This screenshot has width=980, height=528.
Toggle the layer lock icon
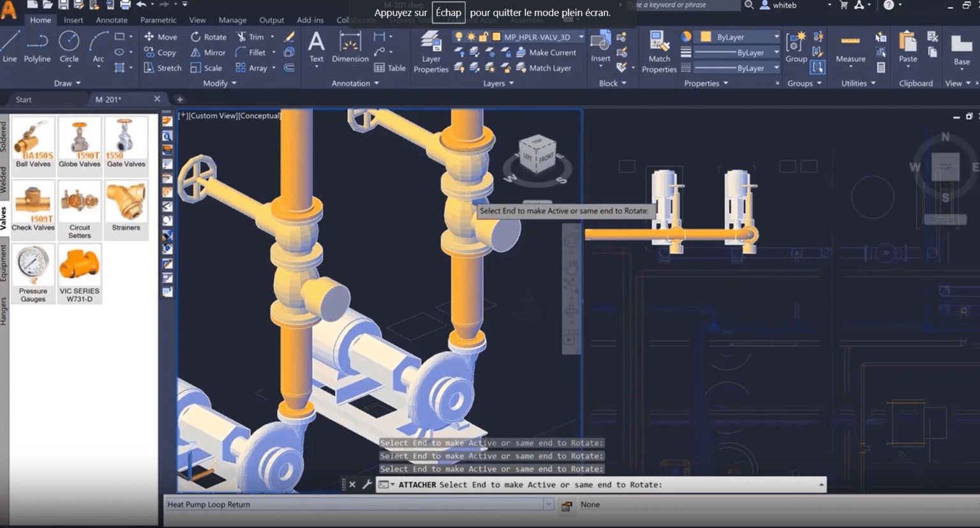[483, 37]
